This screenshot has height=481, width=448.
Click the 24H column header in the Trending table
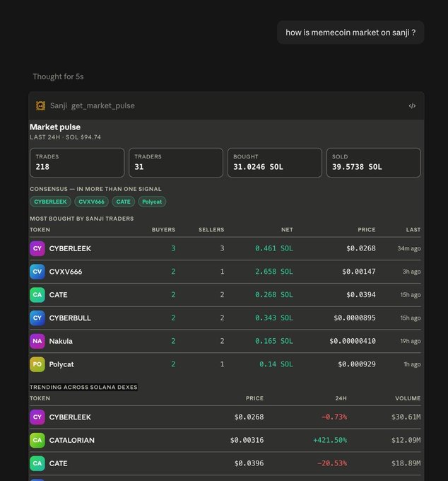click(x=341, y=398)
